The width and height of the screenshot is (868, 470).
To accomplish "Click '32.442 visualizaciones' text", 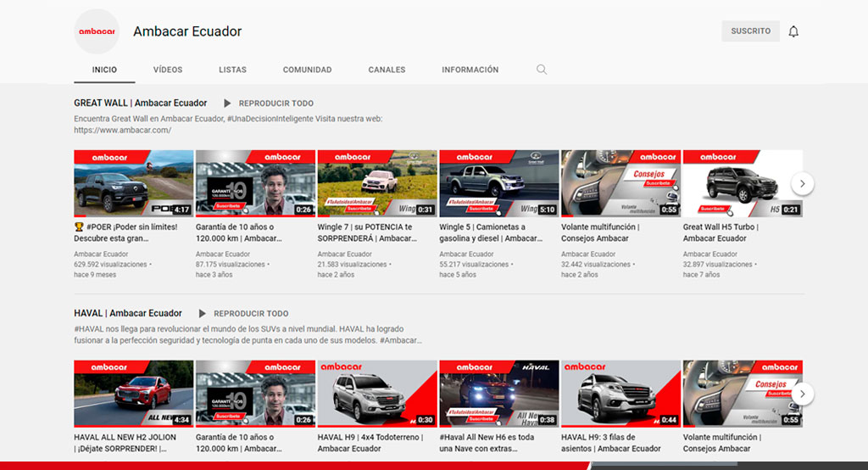I will pyautogui.click(x=596, y=265).
